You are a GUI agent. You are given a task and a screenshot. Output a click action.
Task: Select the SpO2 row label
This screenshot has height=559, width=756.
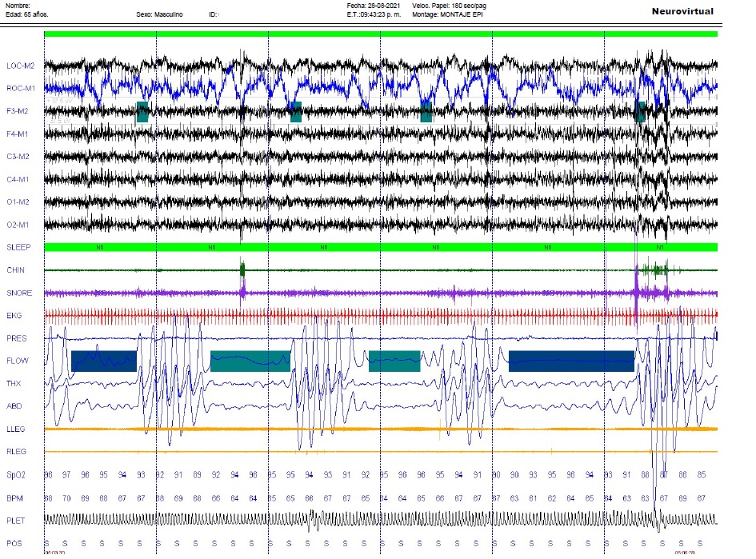[x=15, y=475]
